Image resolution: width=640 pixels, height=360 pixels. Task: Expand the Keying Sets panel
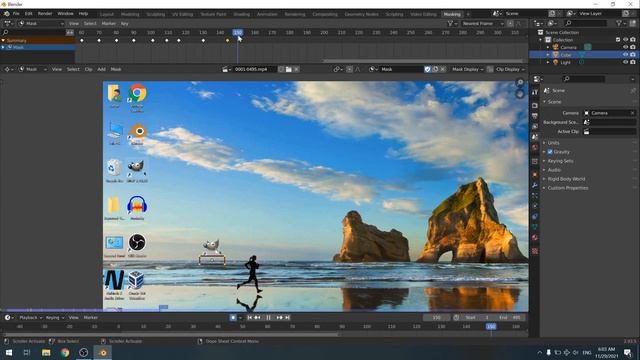point(560,161)
